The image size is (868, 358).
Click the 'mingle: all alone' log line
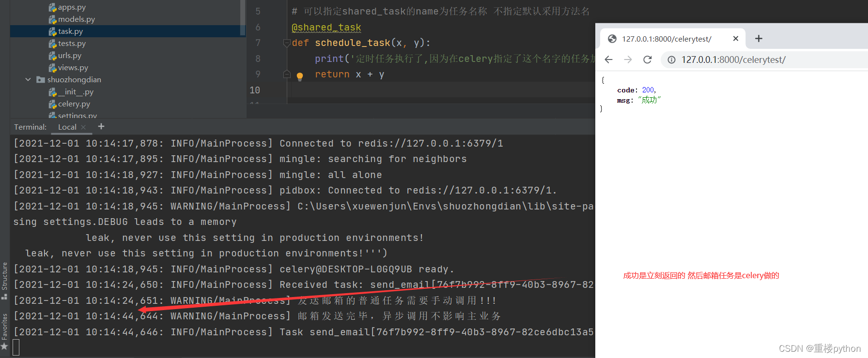point(198,175)
